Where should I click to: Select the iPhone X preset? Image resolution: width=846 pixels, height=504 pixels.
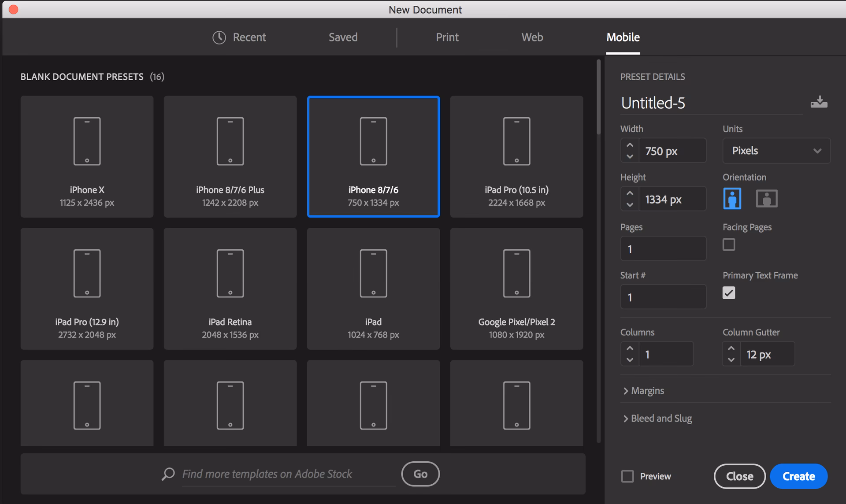(x=86, y=156)
